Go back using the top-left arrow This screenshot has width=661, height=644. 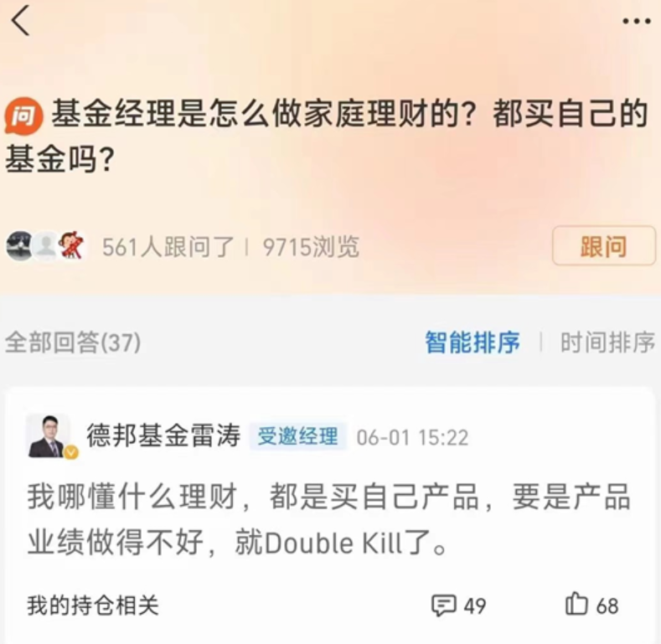click(x=20, y=20)
